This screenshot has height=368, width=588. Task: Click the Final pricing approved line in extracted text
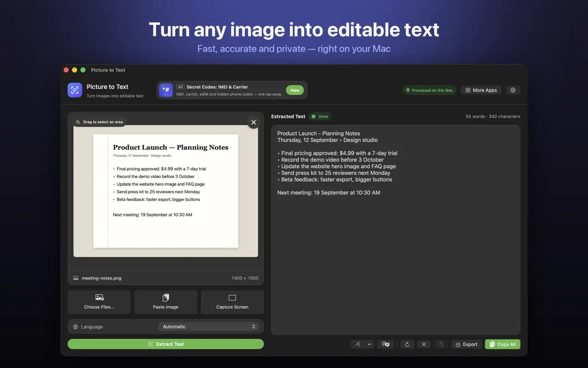338,153
